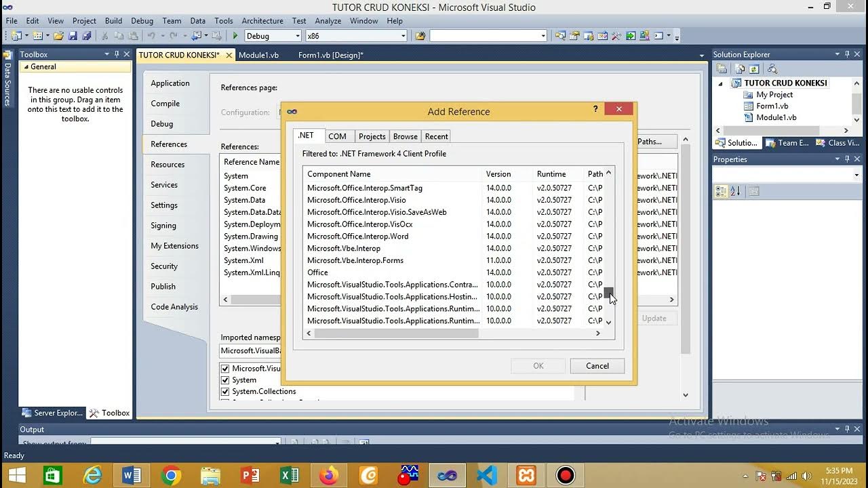
Task: Sort by the Component Name column header
Action: [x=393, y=174]
